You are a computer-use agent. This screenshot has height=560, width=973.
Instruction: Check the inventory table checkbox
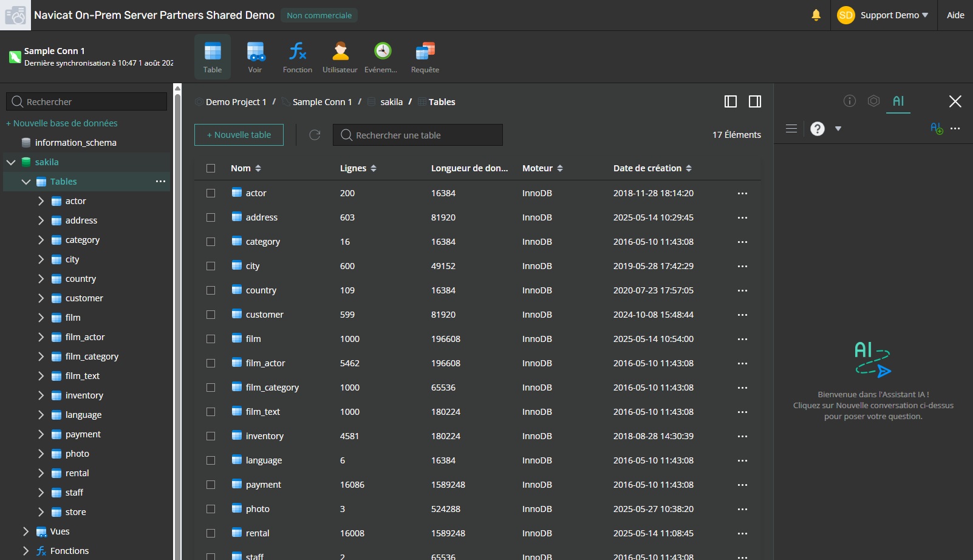point(211,436)
